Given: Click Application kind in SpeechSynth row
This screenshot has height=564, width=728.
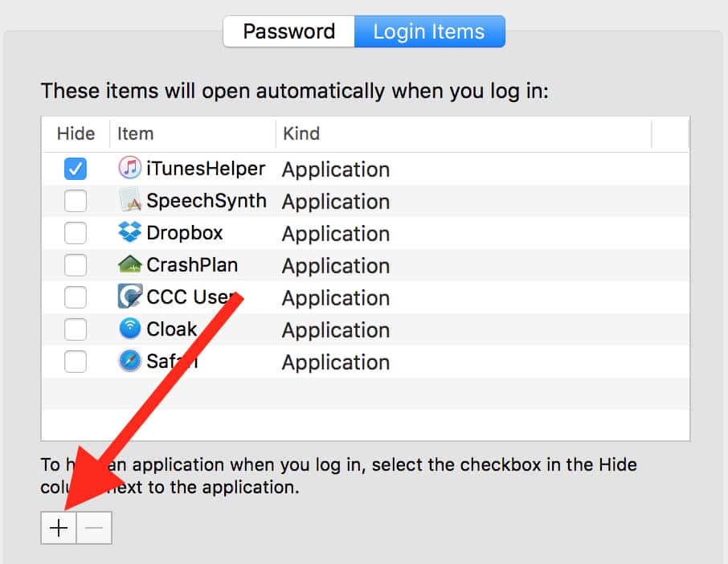Looking at the screenshot, I should pyautogui.click(x=336, y=202).
